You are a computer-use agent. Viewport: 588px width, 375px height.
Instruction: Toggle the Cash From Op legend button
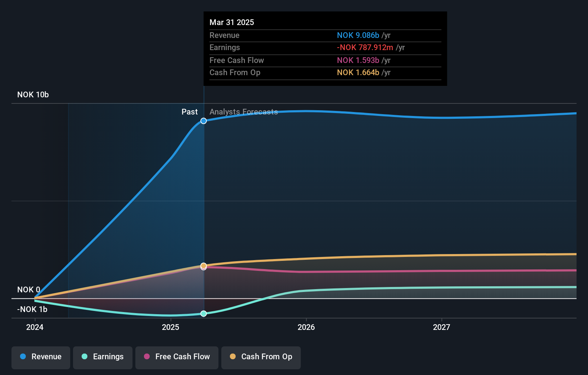click(261, 357)
